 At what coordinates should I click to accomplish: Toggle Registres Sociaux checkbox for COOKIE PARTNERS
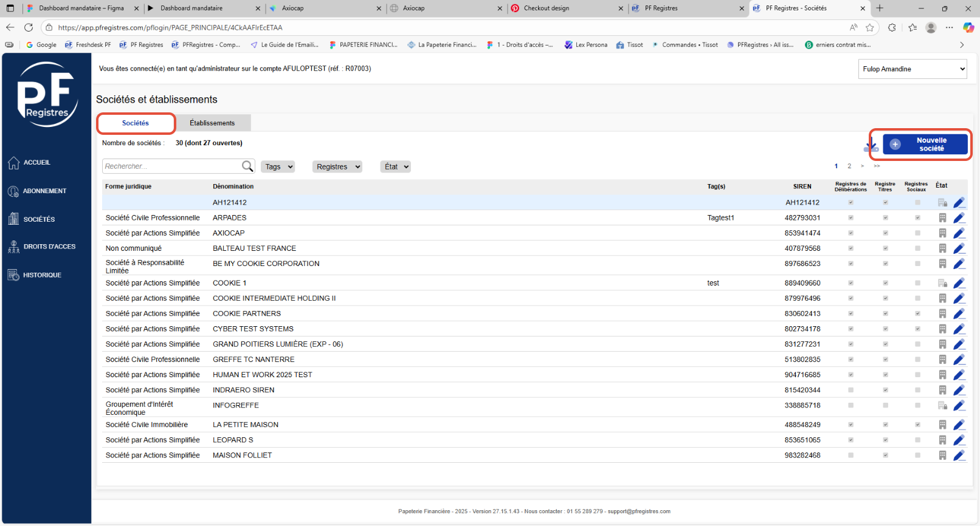pyautogui.click(x=917, y=313)
